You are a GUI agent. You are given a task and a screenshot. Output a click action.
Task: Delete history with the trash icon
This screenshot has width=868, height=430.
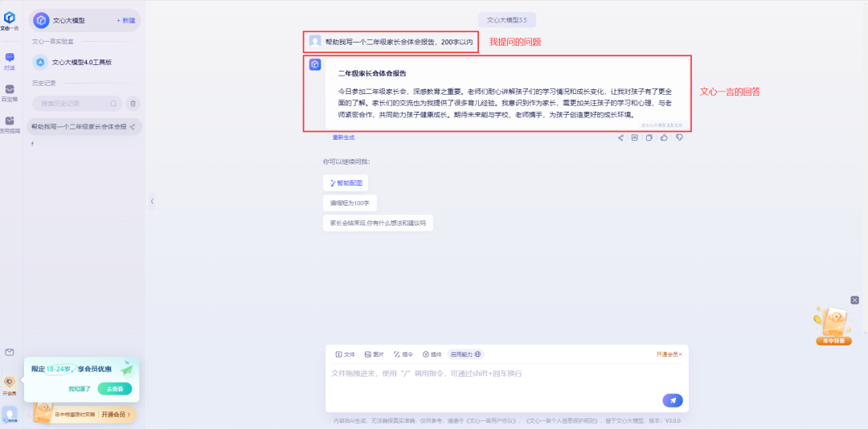(133, 104)
